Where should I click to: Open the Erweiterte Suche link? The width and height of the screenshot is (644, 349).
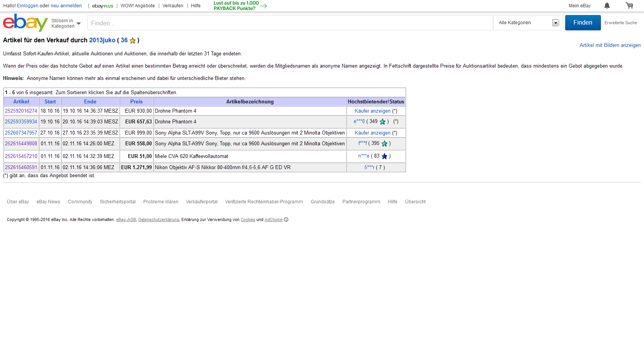621,23
